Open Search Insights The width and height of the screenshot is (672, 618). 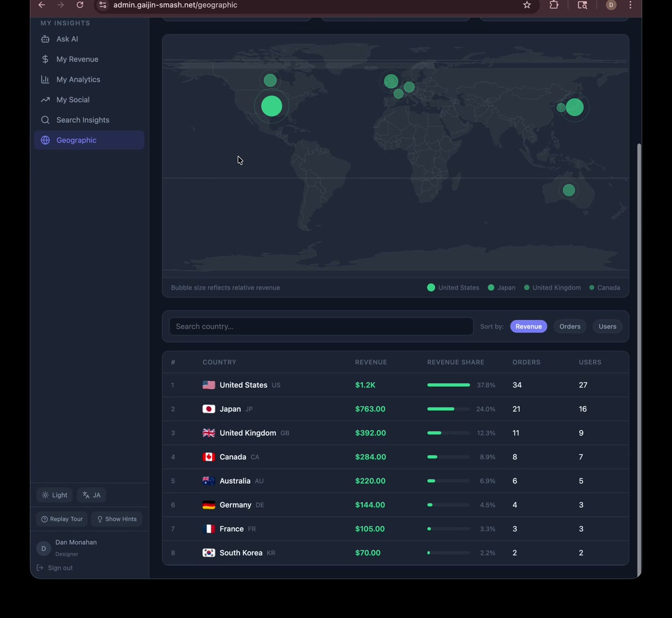tap(83, 120)
